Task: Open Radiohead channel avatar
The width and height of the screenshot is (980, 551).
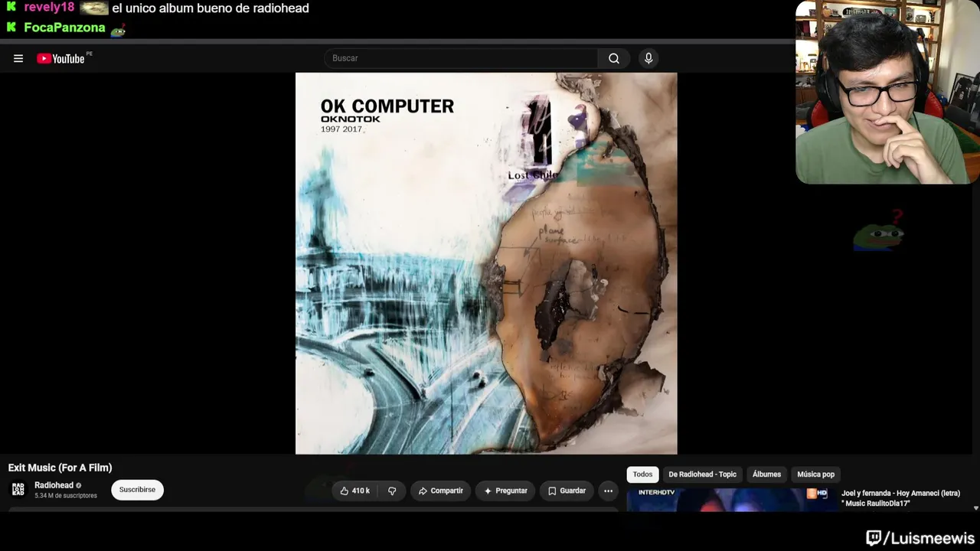Action: (x=18, y=490)
